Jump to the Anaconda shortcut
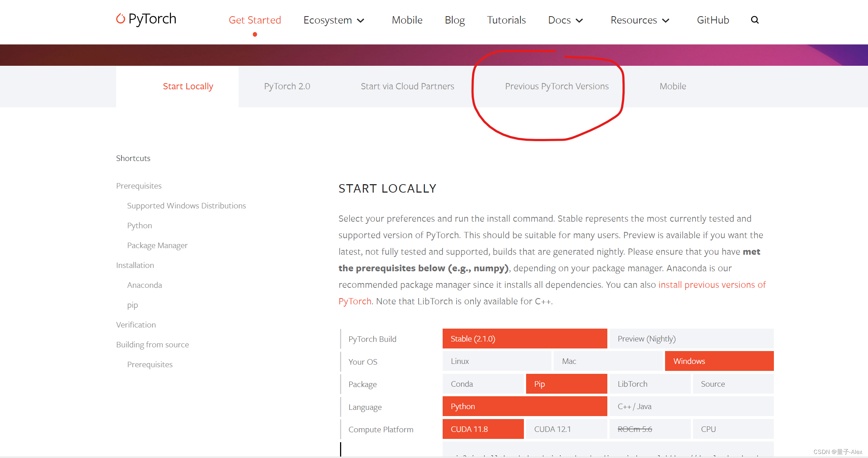The height and width of the screenshot is (458, 868). pos(144,285)
